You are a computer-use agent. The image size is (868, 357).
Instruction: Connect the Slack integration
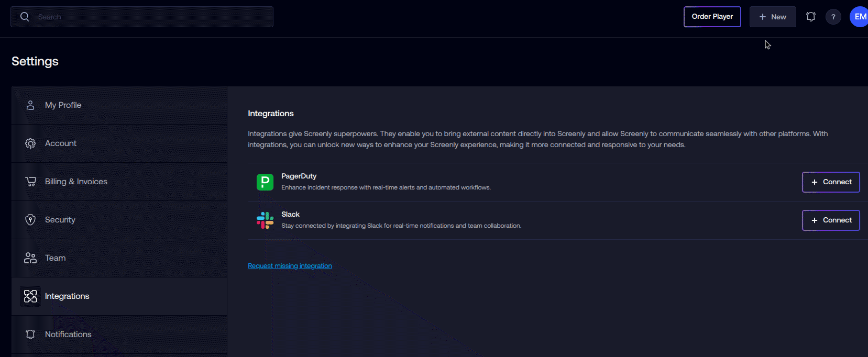831,220
